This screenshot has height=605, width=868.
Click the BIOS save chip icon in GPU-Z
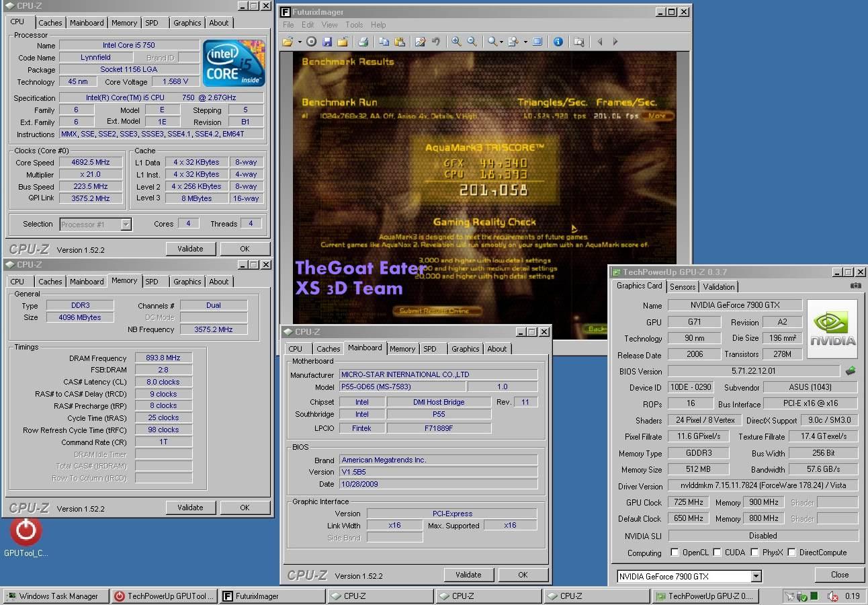point(851,370)
